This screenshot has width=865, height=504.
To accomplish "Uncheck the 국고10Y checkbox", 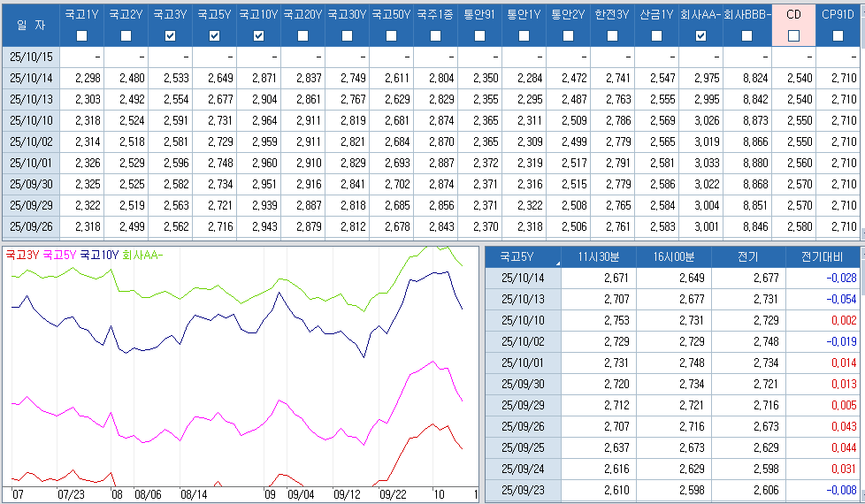I will point(258,36).
